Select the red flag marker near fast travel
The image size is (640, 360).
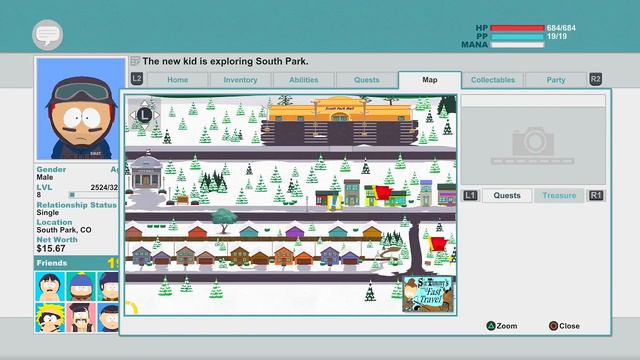pos(437,243)
